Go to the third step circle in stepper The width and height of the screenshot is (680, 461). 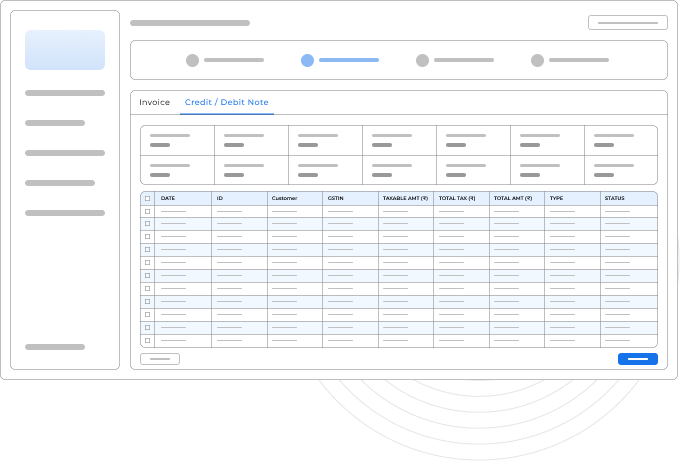pos(422,60)
